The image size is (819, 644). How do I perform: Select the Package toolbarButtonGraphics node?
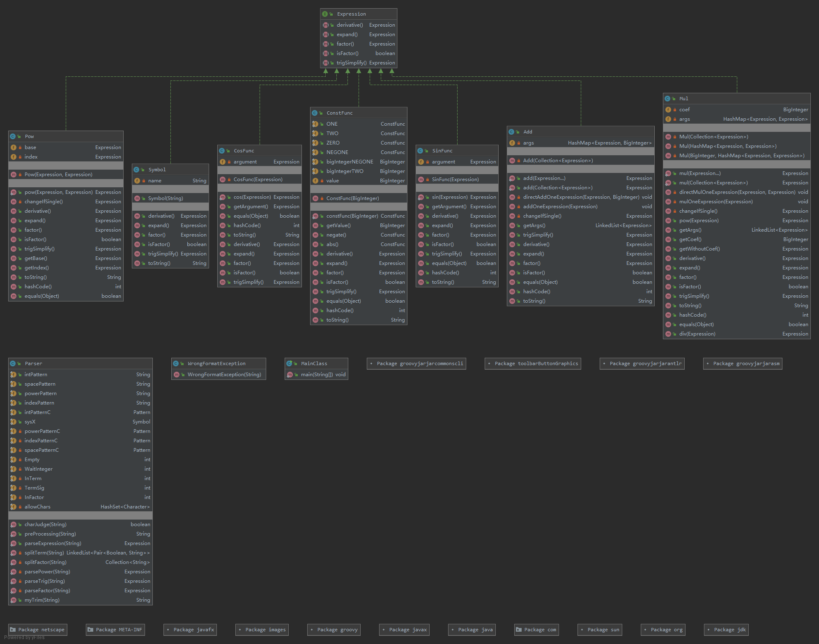[x=532, y=363]
